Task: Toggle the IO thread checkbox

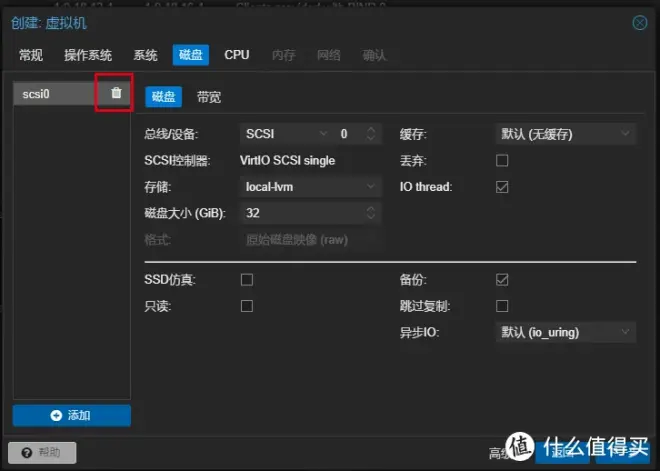Action: (502, 187)
